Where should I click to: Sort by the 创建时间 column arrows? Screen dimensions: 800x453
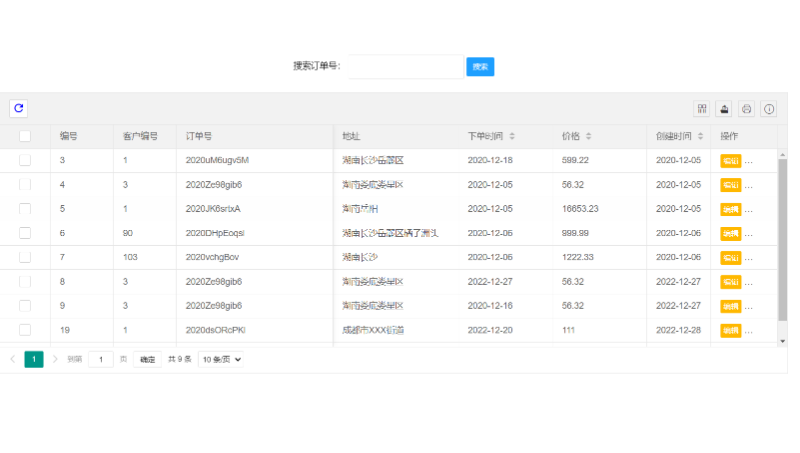point(700,136)
